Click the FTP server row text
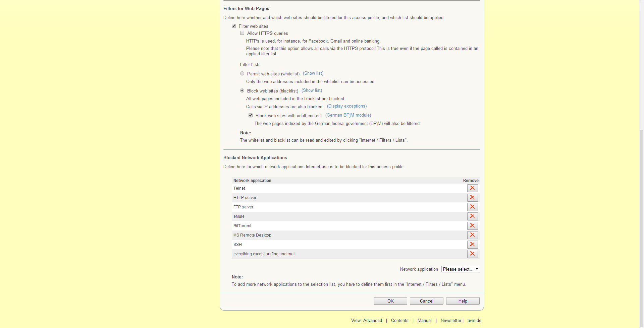644x328 pixels. point(244,207)
